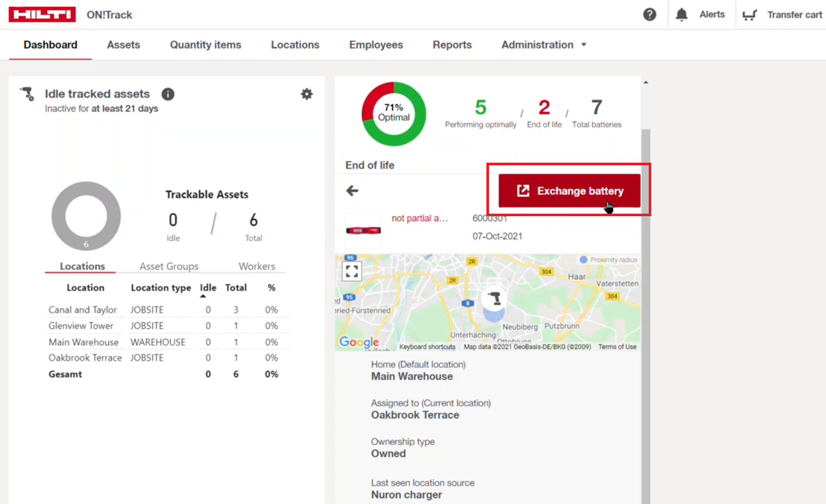Click the Owned ownership type value

[x=389, y=454]
